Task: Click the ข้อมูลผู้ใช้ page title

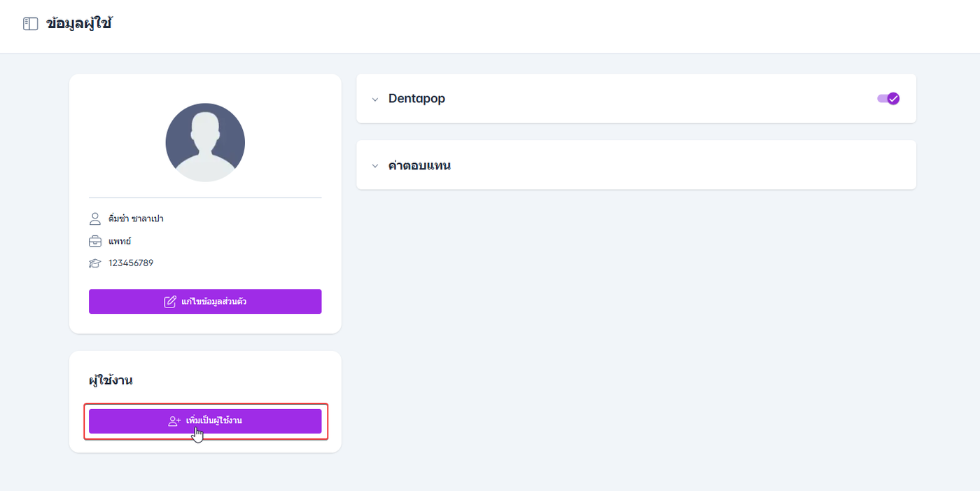Action: pos(79,25)
